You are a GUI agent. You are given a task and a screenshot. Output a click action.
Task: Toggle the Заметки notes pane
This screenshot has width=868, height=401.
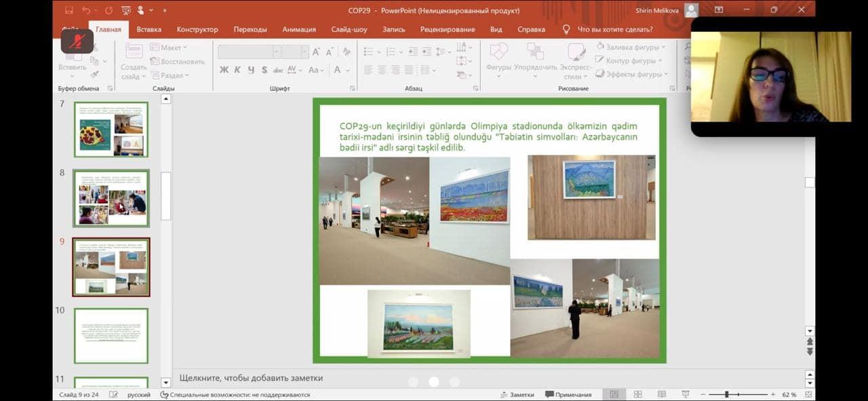(x=517, y=394)
